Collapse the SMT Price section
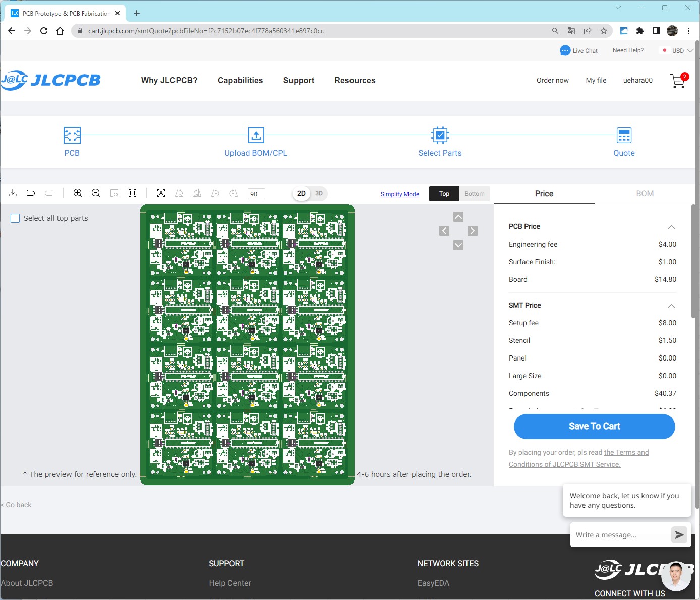Screen dimensions: 700x600 671,306
